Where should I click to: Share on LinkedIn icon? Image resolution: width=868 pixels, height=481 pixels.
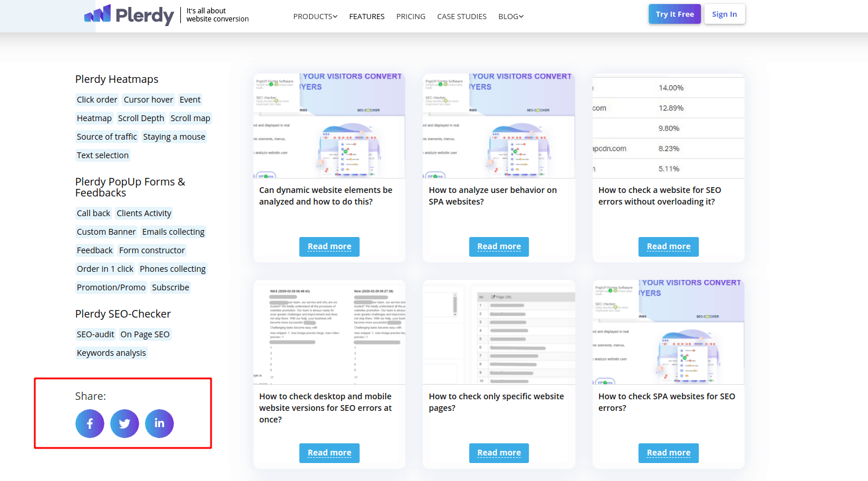159,424
